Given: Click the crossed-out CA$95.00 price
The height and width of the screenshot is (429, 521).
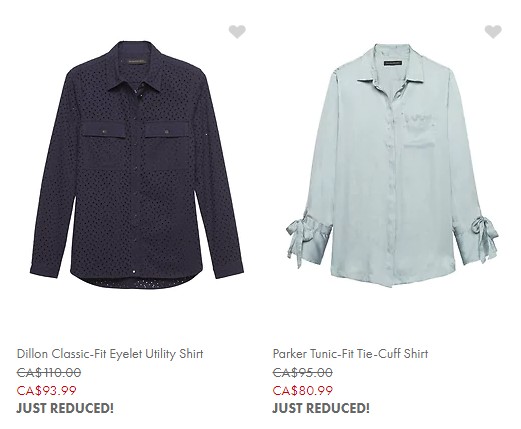Looking at the screenshot, I should pyautogui.click(x=302, y=372).
